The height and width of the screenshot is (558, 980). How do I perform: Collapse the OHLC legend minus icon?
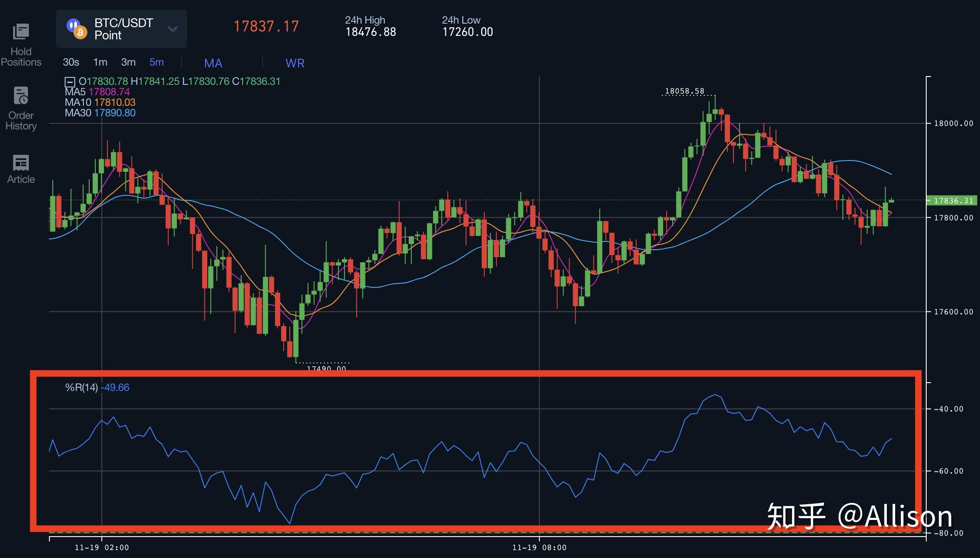point(70,81)
